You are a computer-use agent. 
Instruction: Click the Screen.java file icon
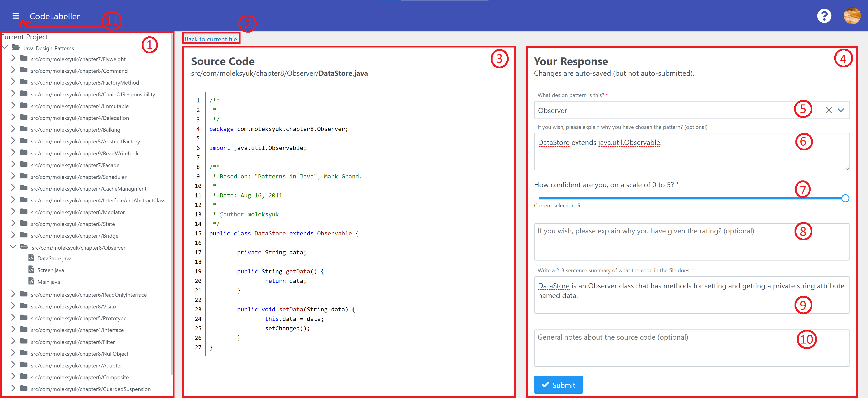pos(31,270)
